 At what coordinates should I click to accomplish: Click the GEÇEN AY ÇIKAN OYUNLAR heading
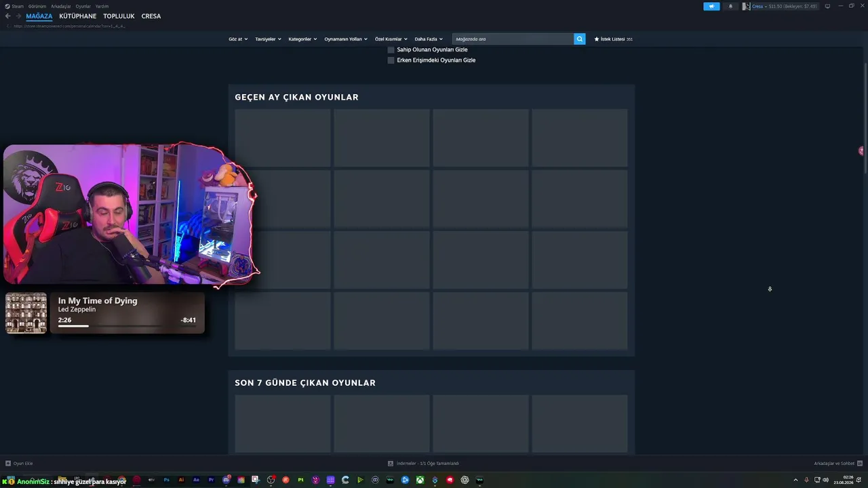tap(296, 97)
